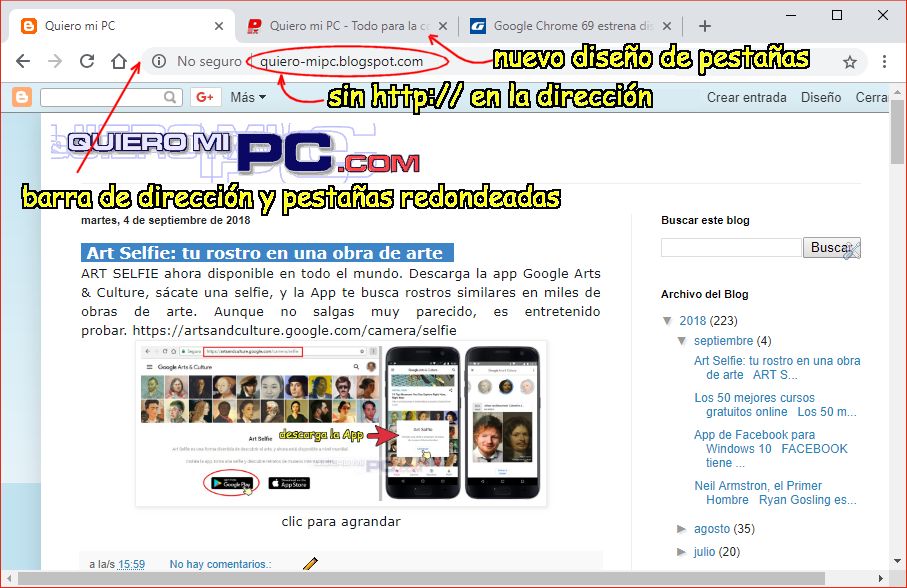
Task: Close the first Quiero mi PC tab
Action: click(x=219, y=26)
